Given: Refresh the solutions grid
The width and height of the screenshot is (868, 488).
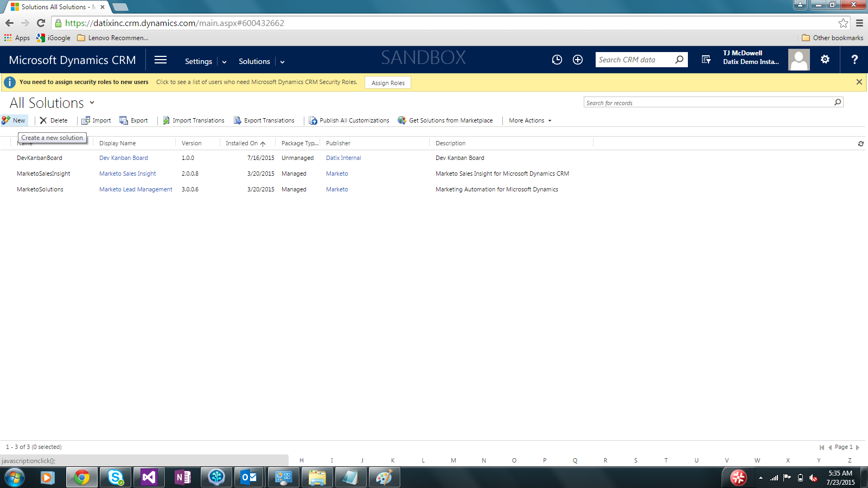Looking at the screenshot, I should tap(860, 144).
